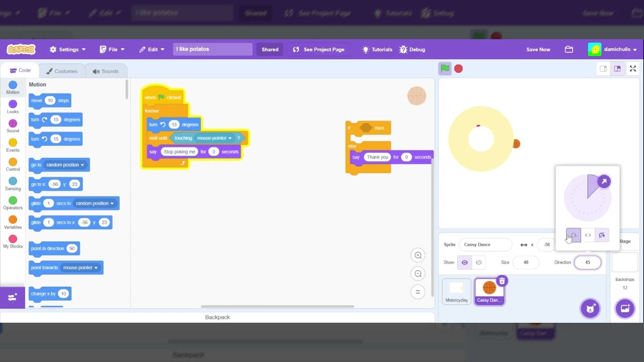Delete the Cassy Dance sprite
644x362 pixels.
[x=502, y=281]
